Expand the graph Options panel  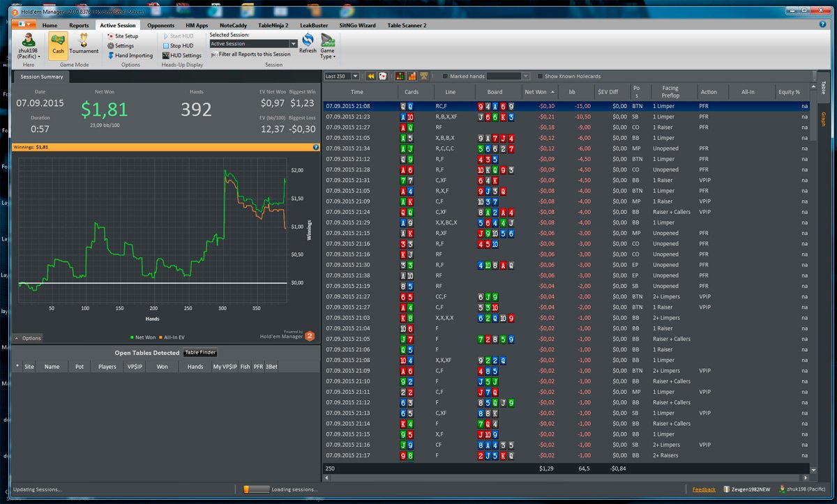(x=28, y=338)
